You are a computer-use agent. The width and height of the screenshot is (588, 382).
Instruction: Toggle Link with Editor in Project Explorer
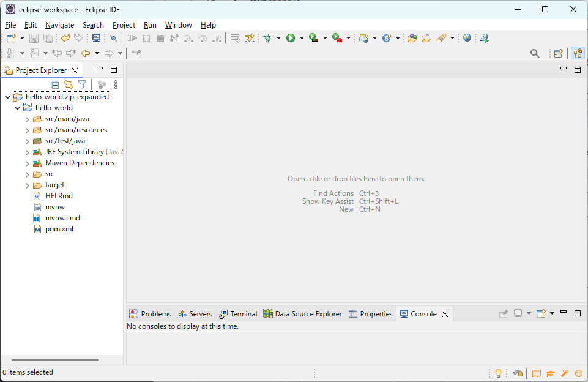[x=69, y=84]
